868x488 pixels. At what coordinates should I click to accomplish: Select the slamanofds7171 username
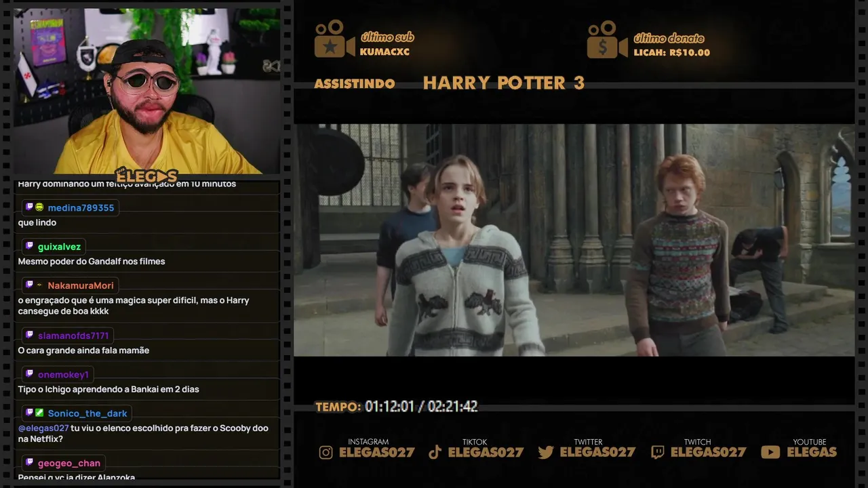point(73,336)
